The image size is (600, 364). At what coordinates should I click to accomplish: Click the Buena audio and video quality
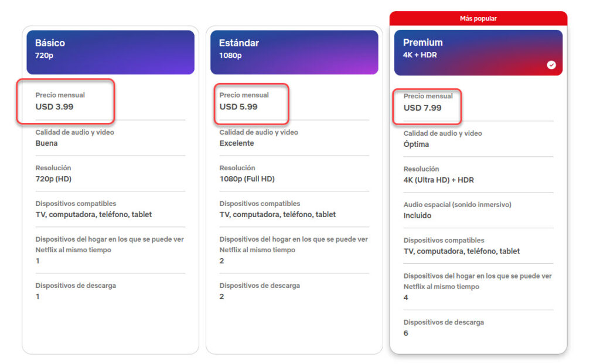47,143
